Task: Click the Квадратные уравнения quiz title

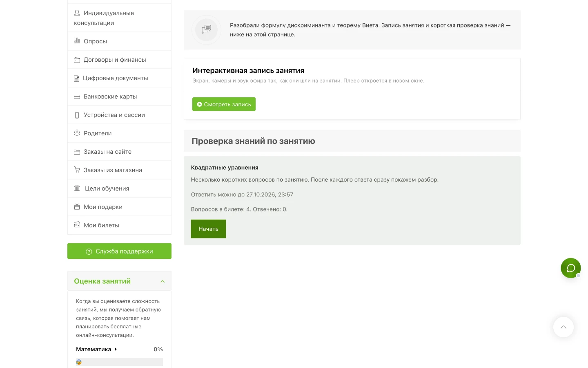Action: click(x=225, y=168)
